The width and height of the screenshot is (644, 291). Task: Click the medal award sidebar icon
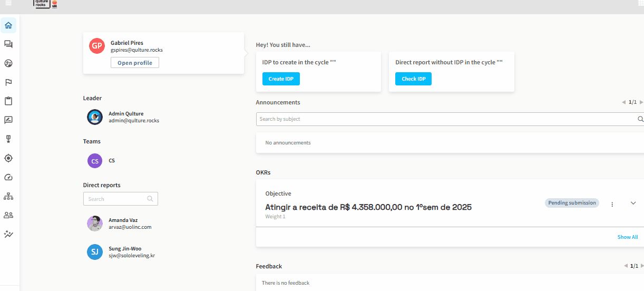point(8,139)
